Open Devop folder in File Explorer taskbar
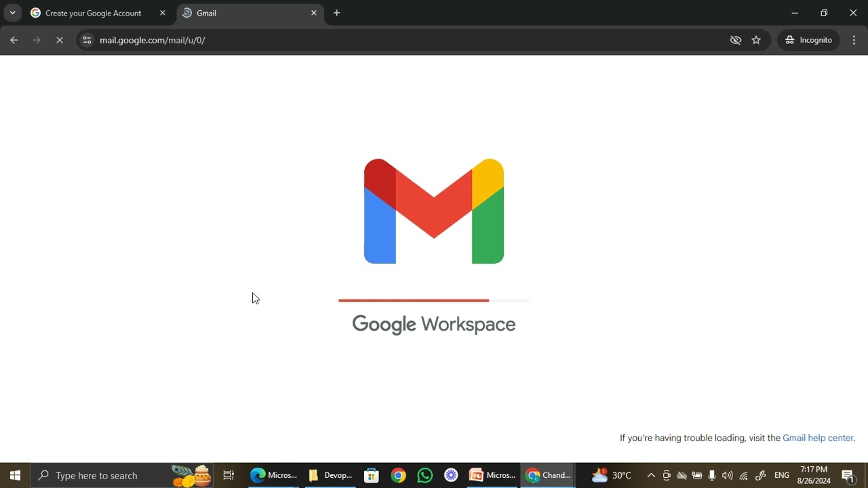868x488 pixels. tap(330, 475)
